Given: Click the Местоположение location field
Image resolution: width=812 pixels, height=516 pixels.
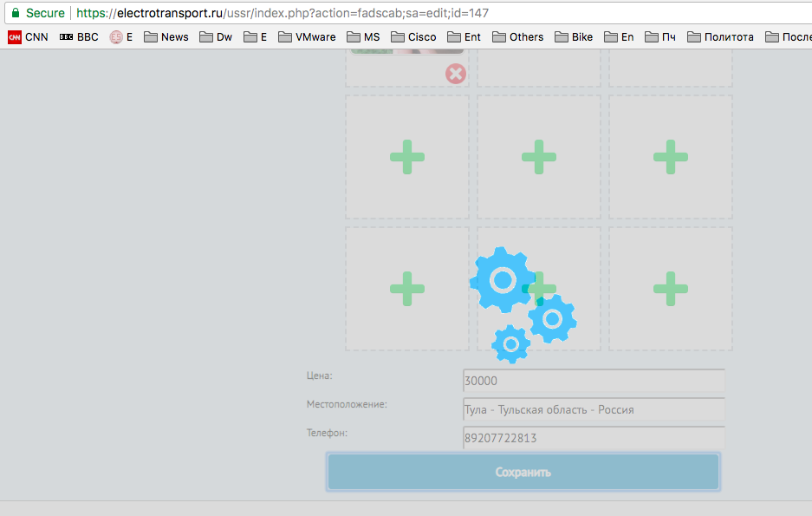Looking at the screenshot, I should (x=594, y=409).
